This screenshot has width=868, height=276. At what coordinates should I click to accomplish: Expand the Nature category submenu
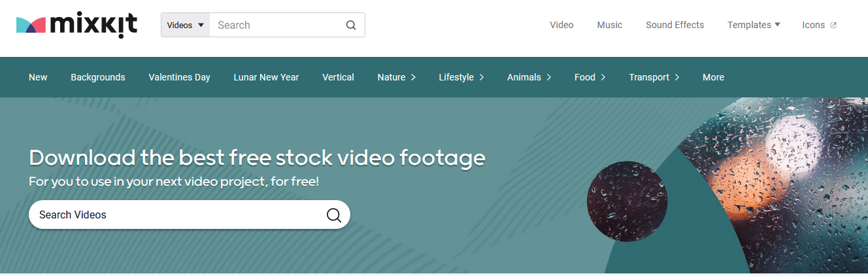click(x=396, y=77)
